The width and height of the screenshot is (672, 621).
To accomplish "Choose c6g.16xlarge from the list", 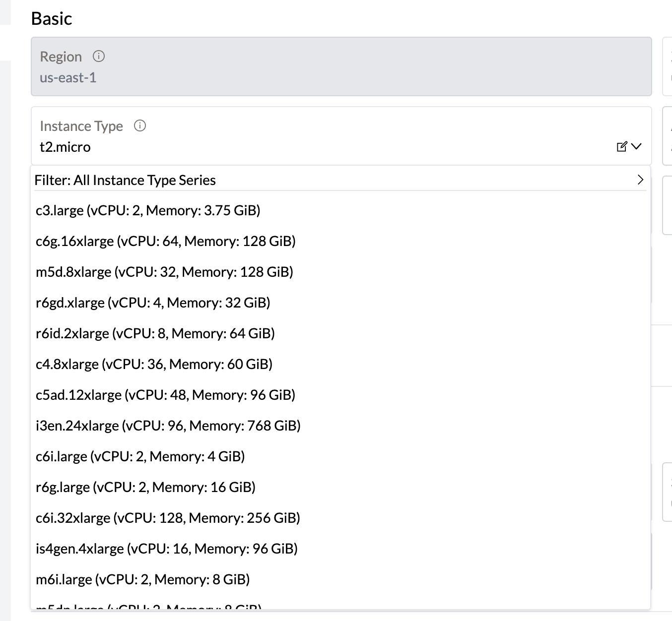I will 165,241.
